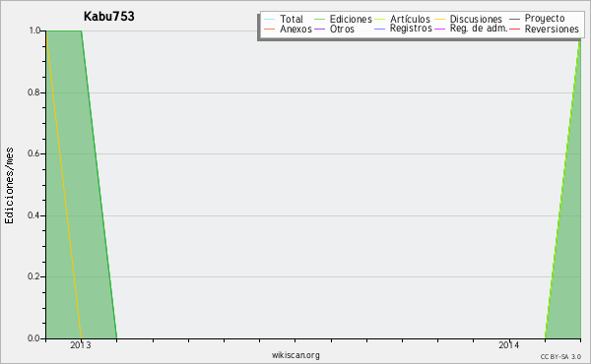Image resolution: width=591 pixels, height=364 pixels.
Task: Click the 1.0 y-axis tick label
Action: tap(34, 30)
